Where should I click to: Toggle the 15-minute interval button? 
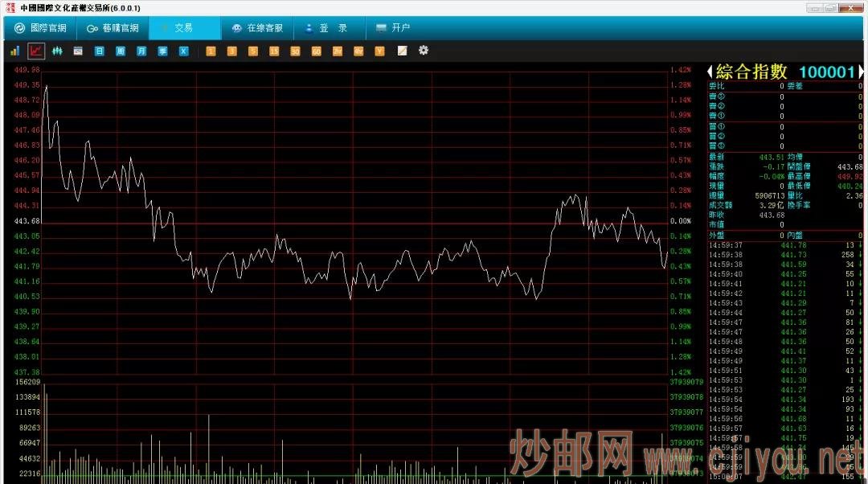point(274,51)
